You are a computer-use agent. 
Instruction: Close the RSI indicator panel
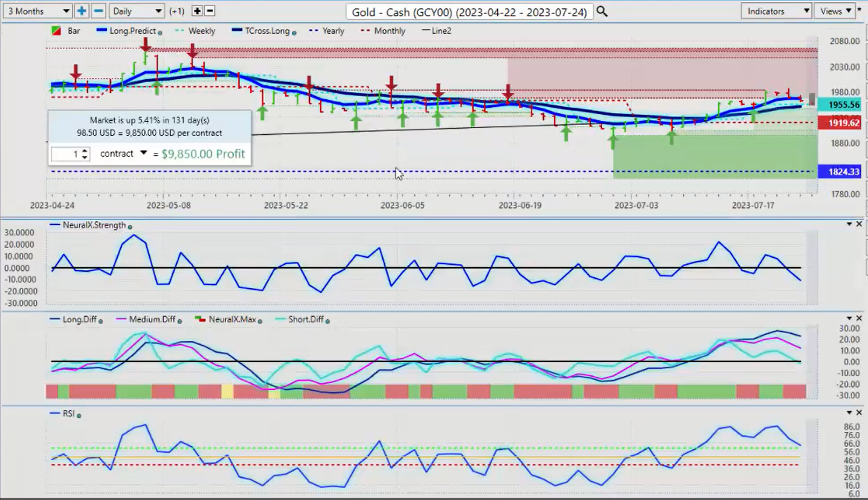859,412
